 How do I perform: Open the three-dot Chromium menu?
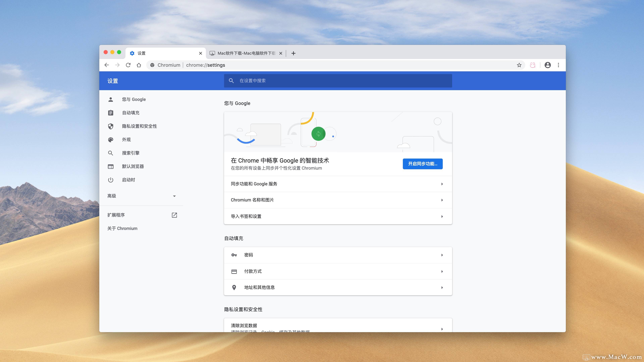tap(558, 65)
